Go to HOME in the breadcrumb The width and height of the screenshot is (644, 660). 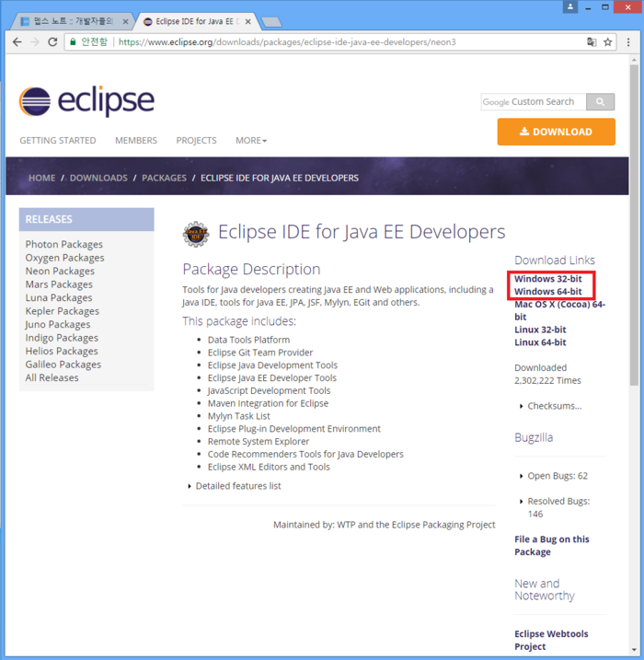point(41,178)
